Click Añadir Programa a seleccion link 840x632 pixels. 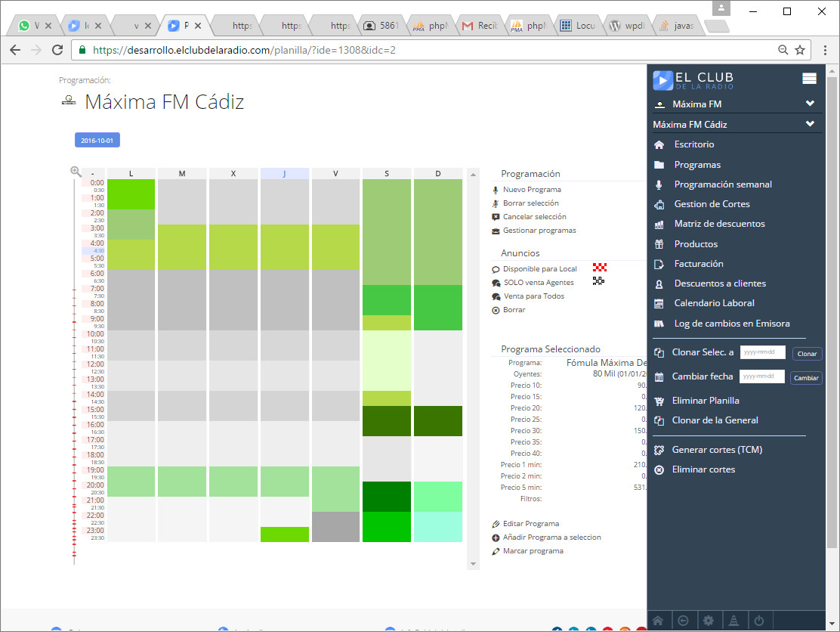551,537
